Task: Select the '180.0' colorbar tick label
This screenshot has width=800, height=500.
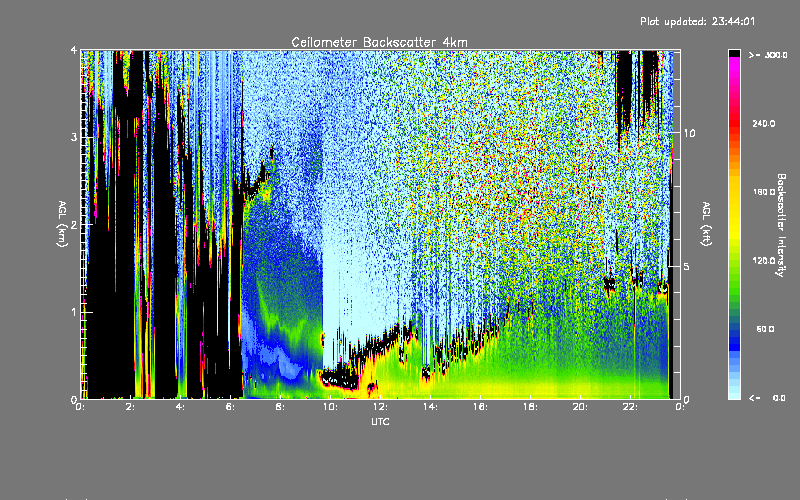Action: point(764,192)
